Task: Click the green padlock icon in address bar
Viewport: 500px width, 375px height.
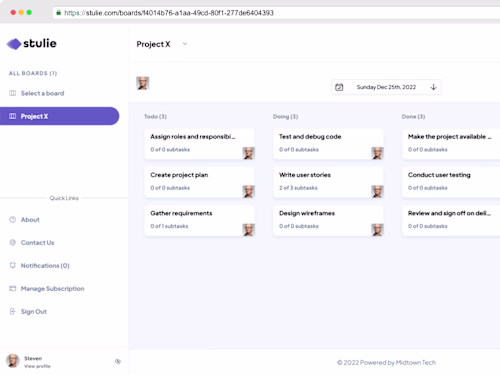Action: (59, 13)
